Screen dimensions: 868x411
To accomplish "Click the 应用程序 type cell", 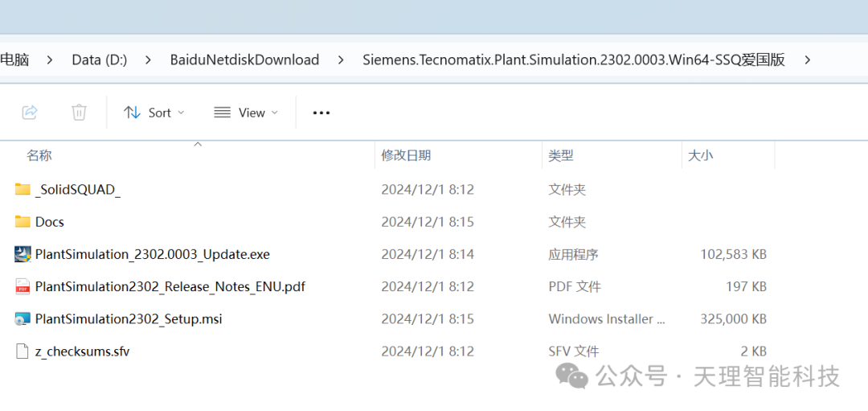I will pos(574,255).
